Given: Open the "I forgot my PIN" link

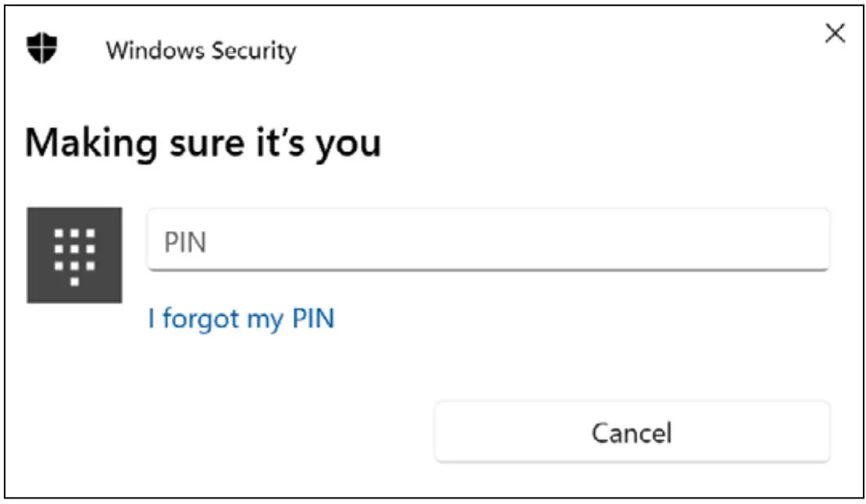Looking at the screenshot, I should click(x=241, y=318).
